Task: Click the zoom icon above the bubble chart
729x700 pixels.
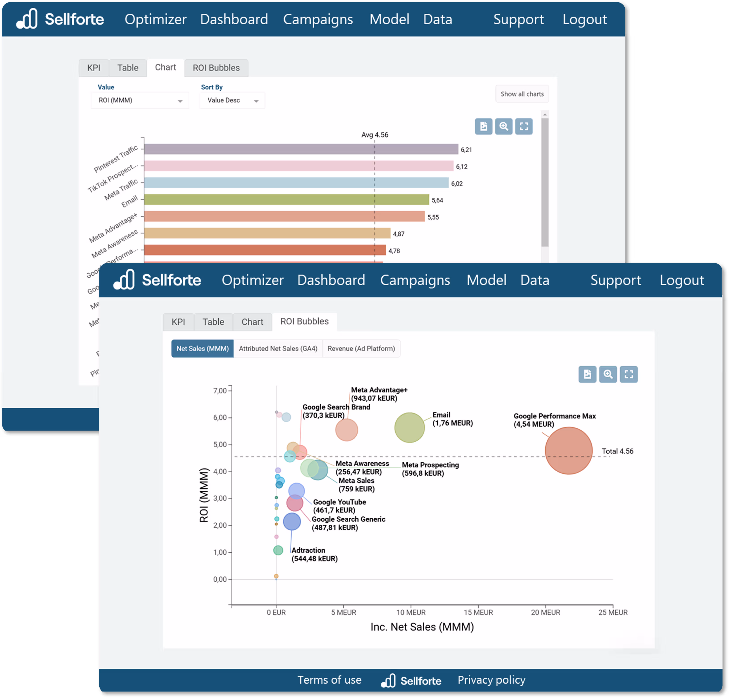Action: [x=608, y=374]
